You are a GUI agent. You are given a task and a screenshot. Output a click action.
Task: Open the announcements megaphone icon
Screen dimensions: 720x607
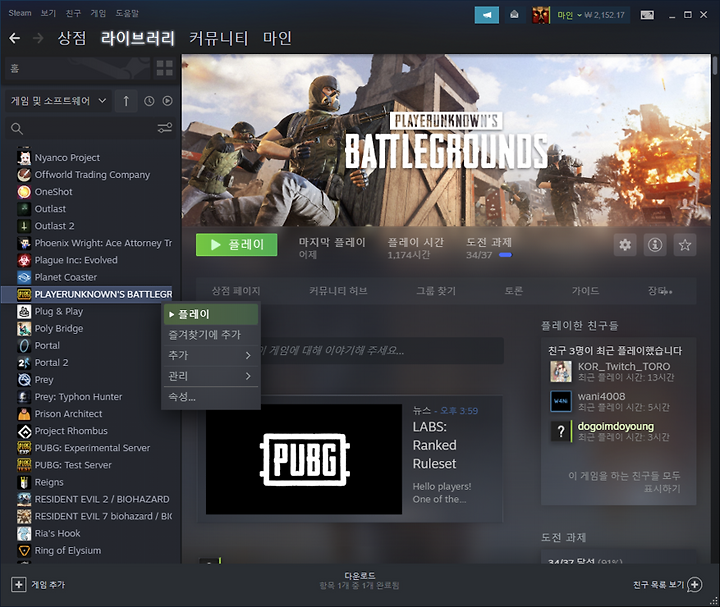tap(487, 15)
